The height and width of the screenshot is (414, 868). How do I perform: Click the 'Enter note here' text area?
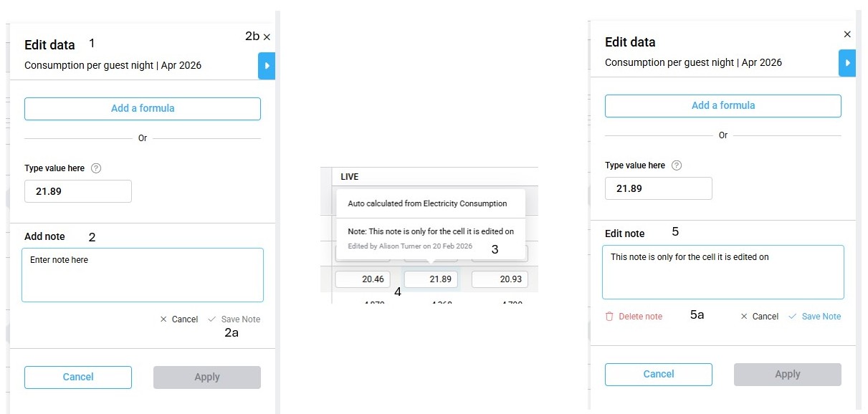(x=142, y=275)
